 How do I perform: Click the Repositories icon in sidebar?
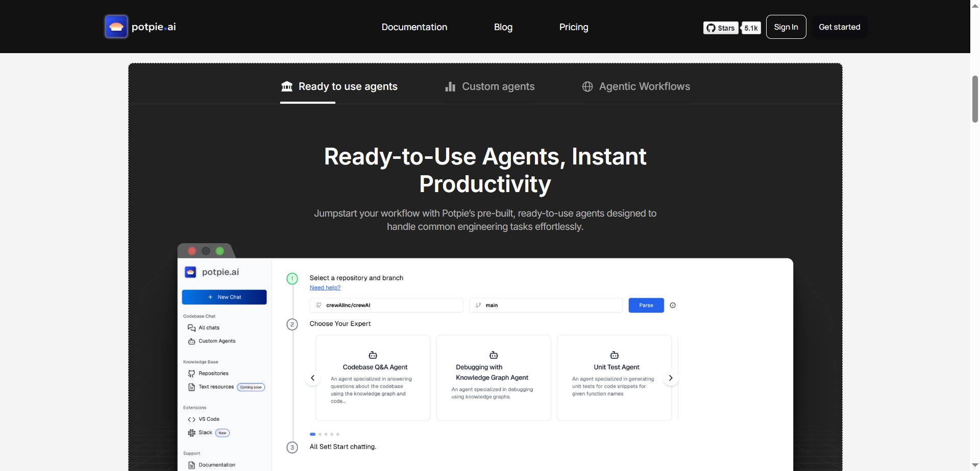[x=191, y=373]
